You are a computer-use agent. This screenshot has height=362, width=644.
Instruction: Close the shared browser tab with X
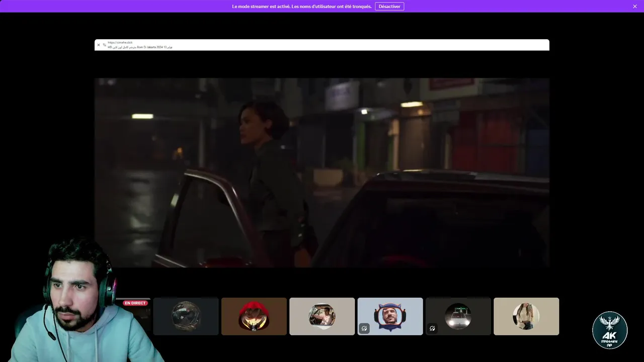point(99,45)
